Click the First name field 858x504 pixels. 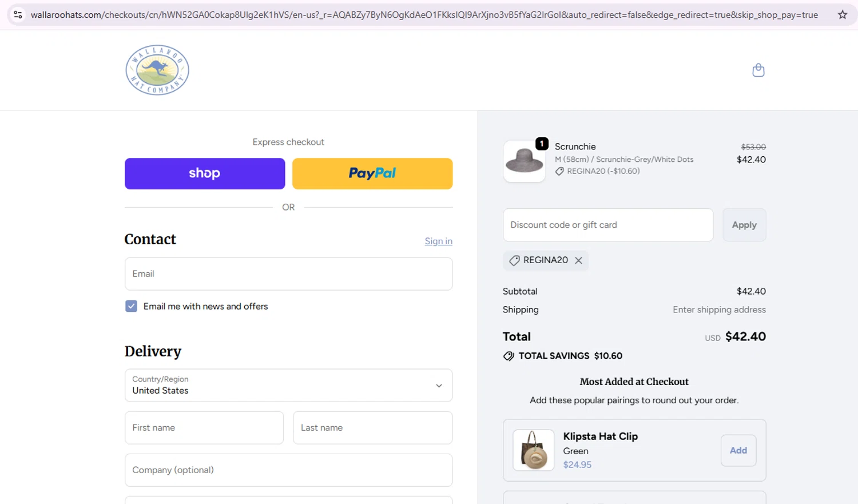(204, 427)
